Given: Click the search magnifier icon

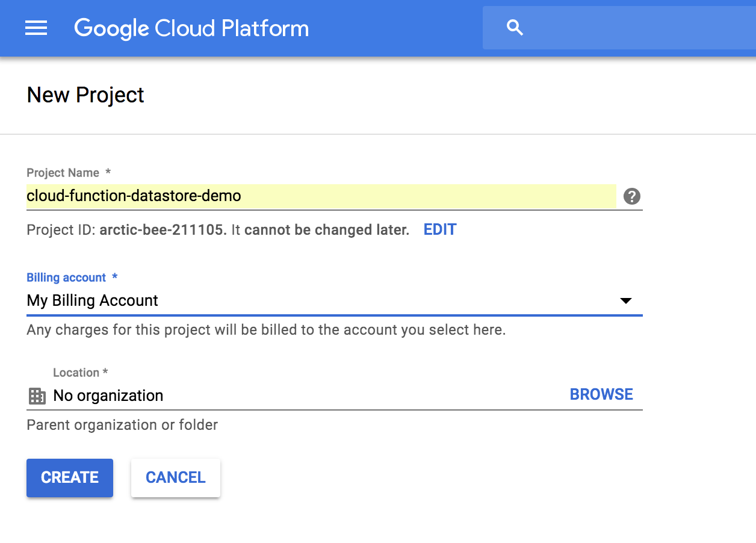Looking at the screenshot, I should (x=515, y=28).
